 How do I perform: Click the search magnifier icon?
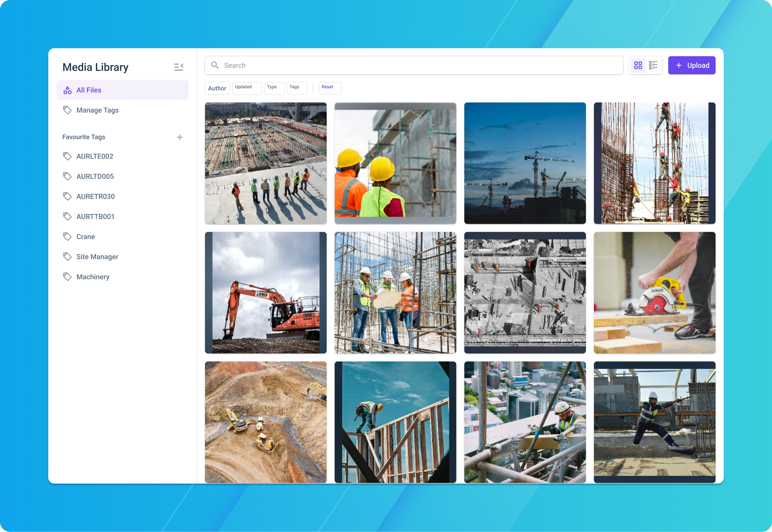click(215, 65)
